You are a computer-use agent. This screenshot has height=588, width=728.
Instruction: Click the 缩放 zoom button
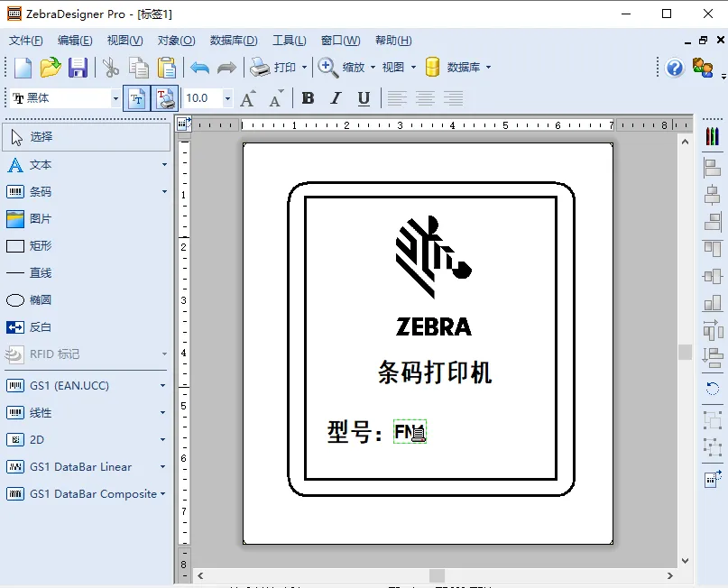[343, 68]
